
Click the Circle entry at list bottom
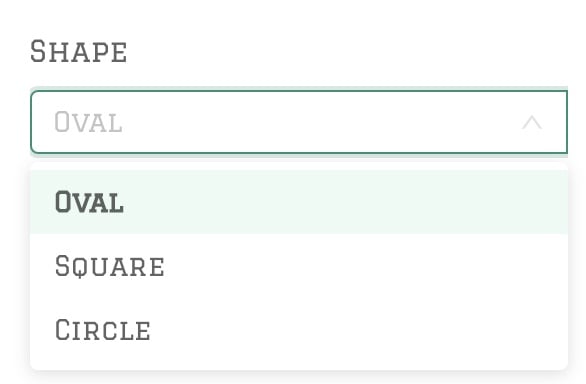pyautogui.click(x=299, y=329)
